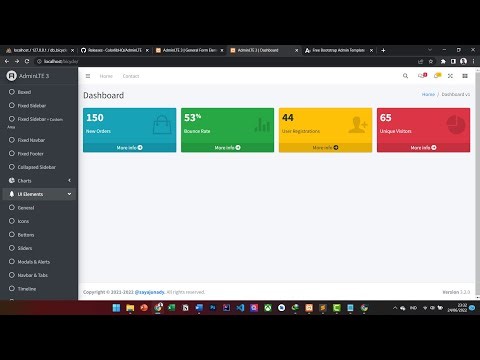This screenshot has height=360, width=480.
Task: Click the Home navbar link
Action: pos(106,76)
